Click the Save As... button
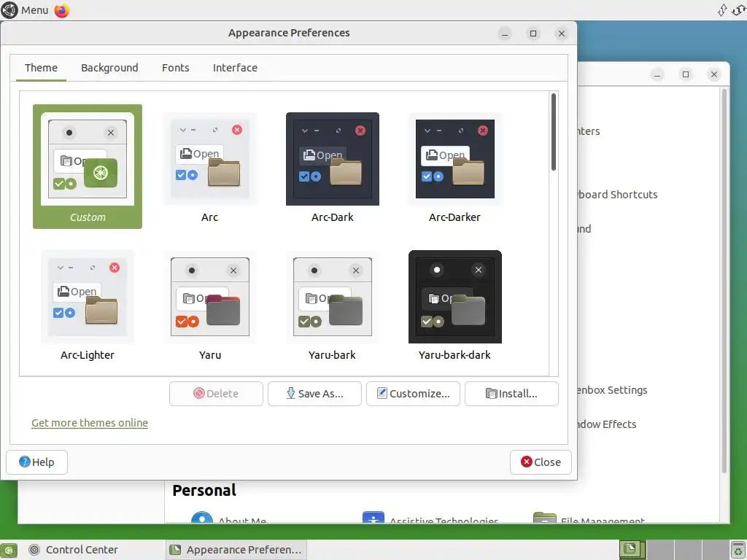The width and height of the screenshot is (747, 560). pos(314,393)
